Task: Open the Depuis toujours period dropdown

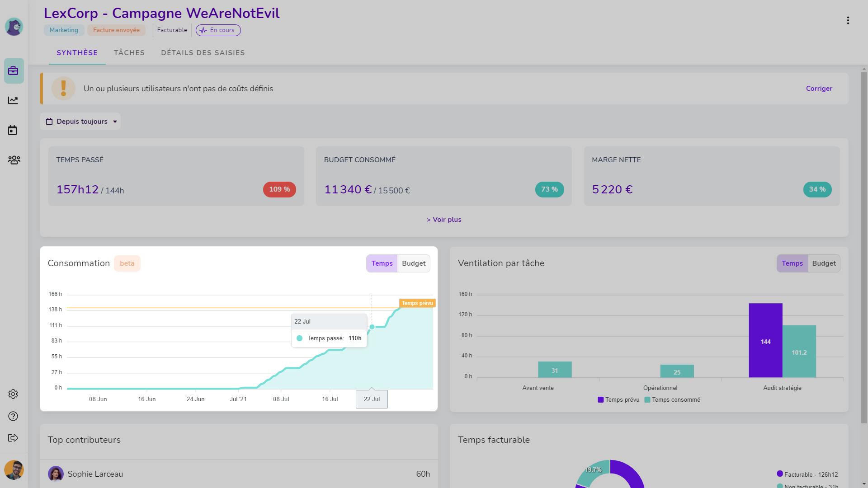Action: tap(80, 122)
